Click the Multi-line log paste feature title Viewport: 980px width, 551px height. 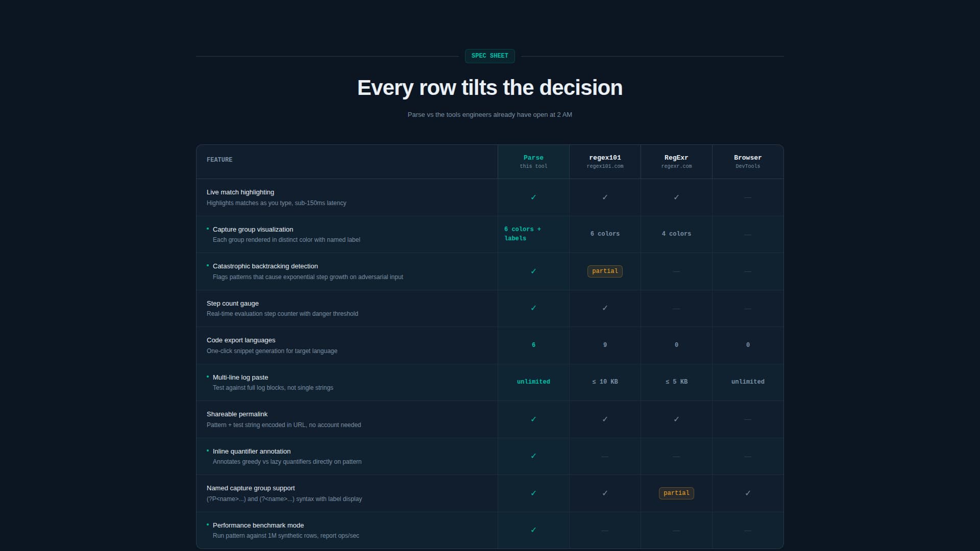pyautogui.click(x=240, y=378)
